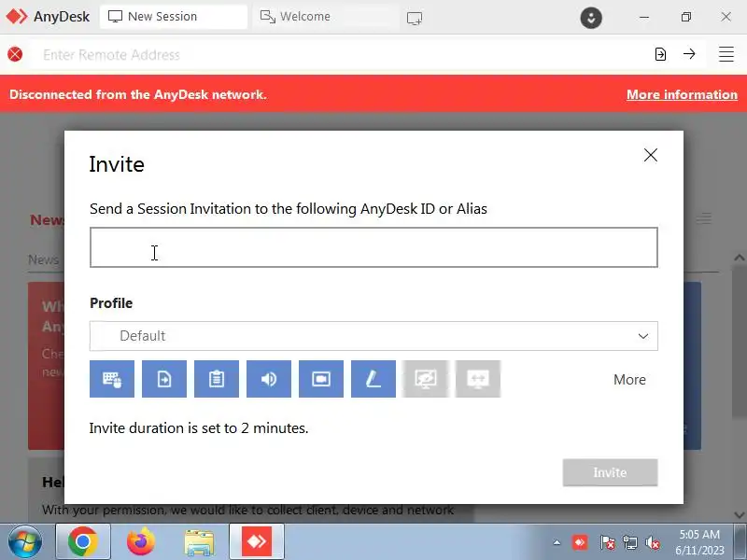Toggle session recording permission icon
Viewport: 747px width, 560px height.
pyautogui.click(x=321, y=379)
